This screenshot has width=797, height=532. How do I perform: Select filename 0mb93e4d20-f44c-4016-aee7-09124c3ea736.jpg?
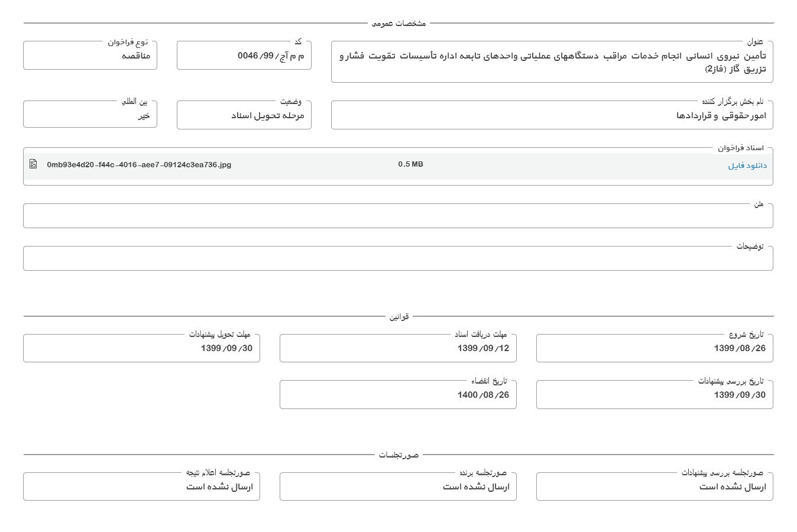click(139, 164)
